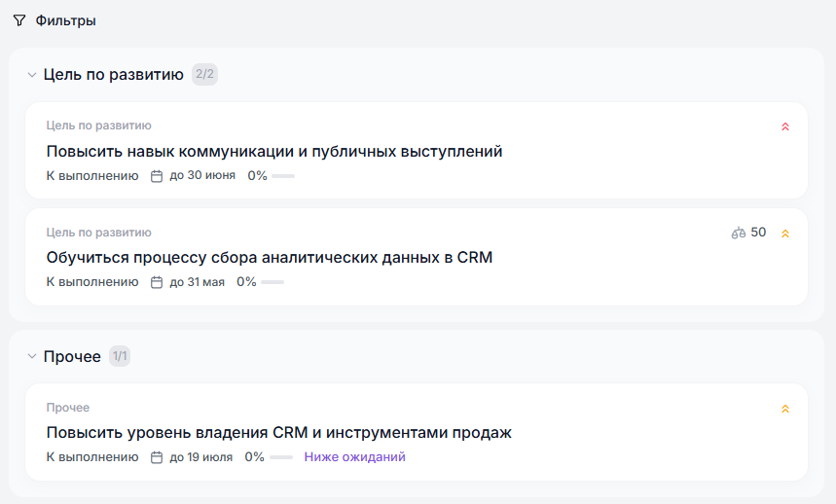Click the weight scale icon showing 50
The height and width of the screenshot is (504, 836).
[x=739, y=233]
